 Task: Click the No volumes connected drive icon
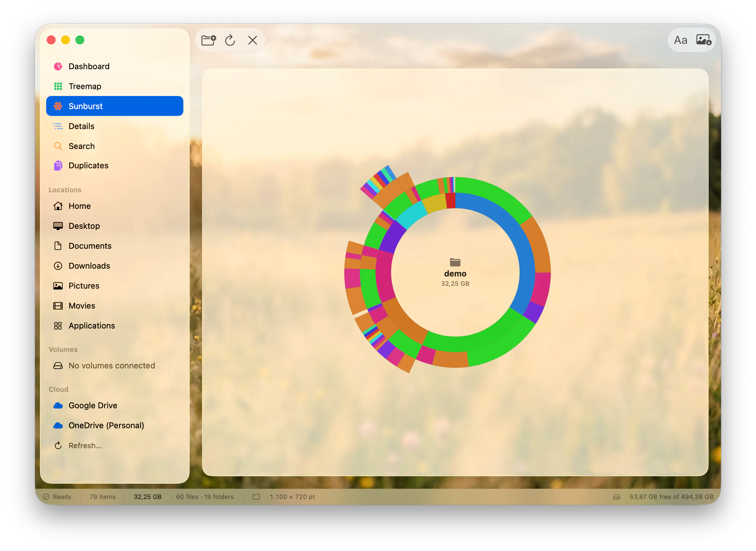coord(58,366)
